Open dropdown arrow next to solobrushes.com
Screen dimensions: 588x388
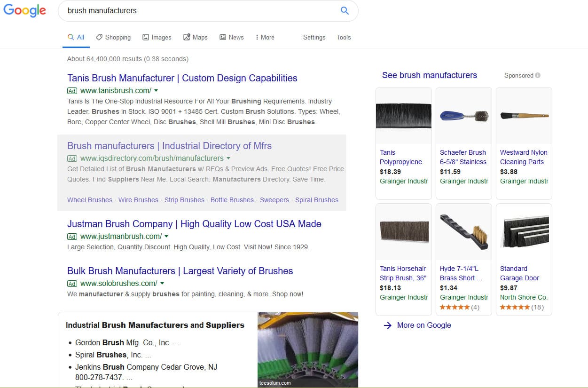click(162, 284)
